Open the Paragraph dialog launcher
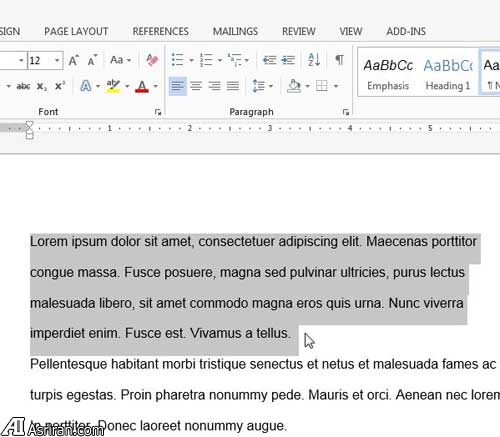 (x=346, y=112)
